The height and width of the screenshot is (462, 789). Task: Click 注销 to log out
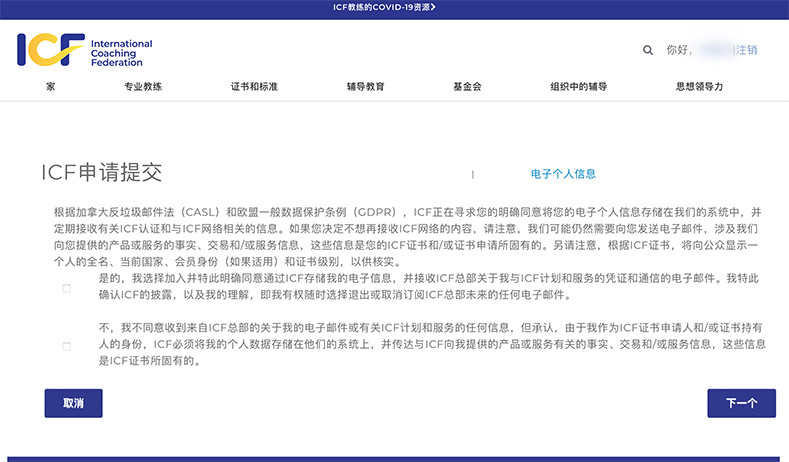[x=746, y=50]
